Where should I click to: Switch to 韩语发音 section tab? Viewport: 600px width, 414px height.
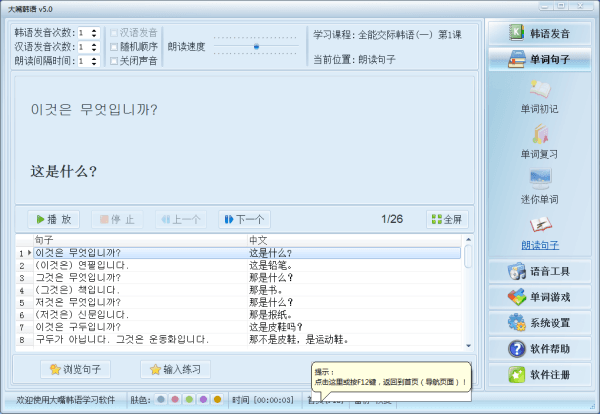click(539, 33)
